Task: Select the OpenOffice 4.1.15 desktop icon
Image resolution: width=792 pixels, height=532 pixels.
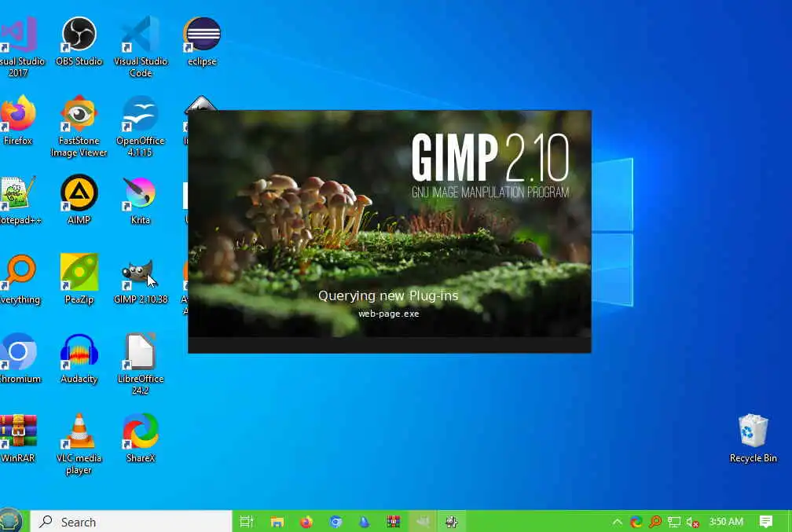Action: tap(141, 127)
